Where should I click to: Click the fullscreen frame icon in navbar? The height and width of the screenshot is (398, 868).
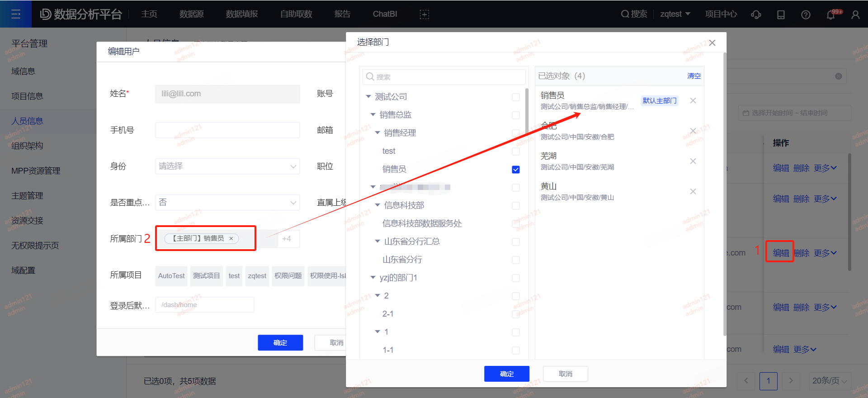(x=424, y=14)
